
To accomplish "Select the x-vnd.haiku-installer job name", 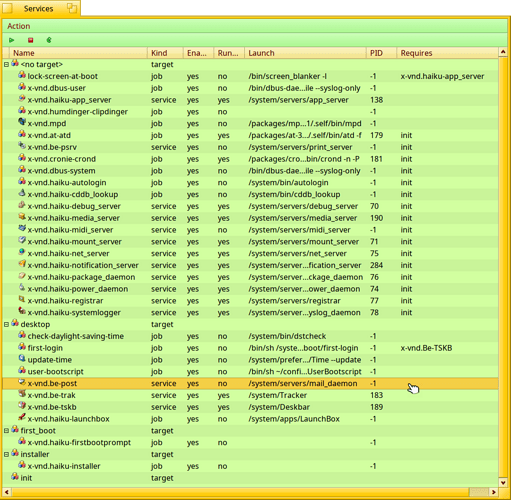I will [x=64, y=466].
